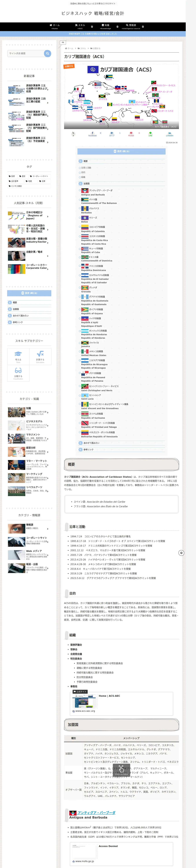Image resolution: width=196 pixels, height=868 pixels.
Task: Expand the 知識 menu dropdown arrow
Action: tap(117, 27)
